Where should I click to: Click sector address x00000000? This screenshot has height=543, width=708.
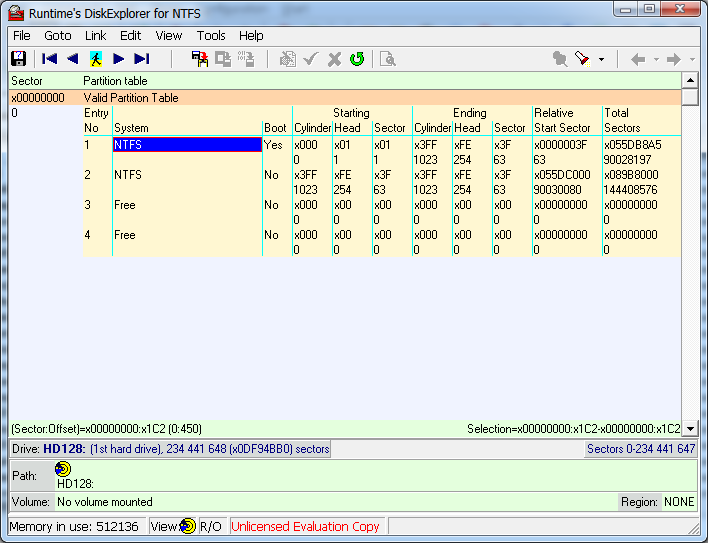38,98
